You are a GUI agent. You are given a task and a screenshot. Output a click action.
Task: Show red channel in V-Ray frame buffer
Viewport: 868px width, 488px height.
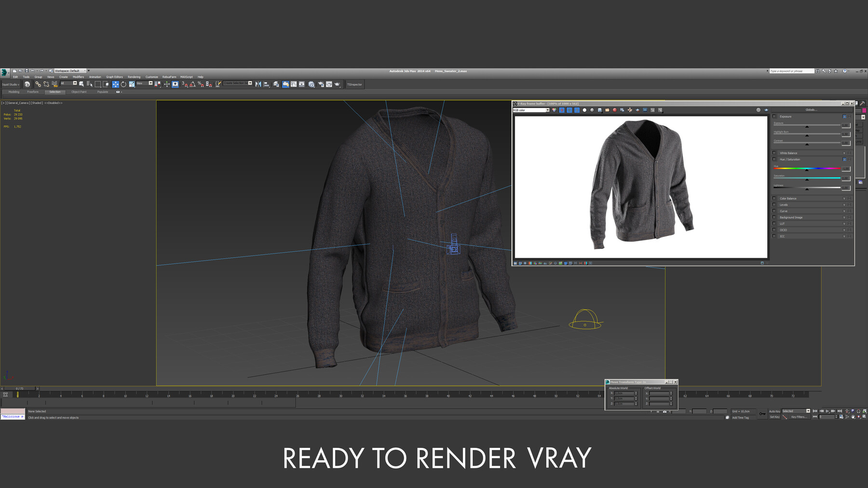(562, 110)
